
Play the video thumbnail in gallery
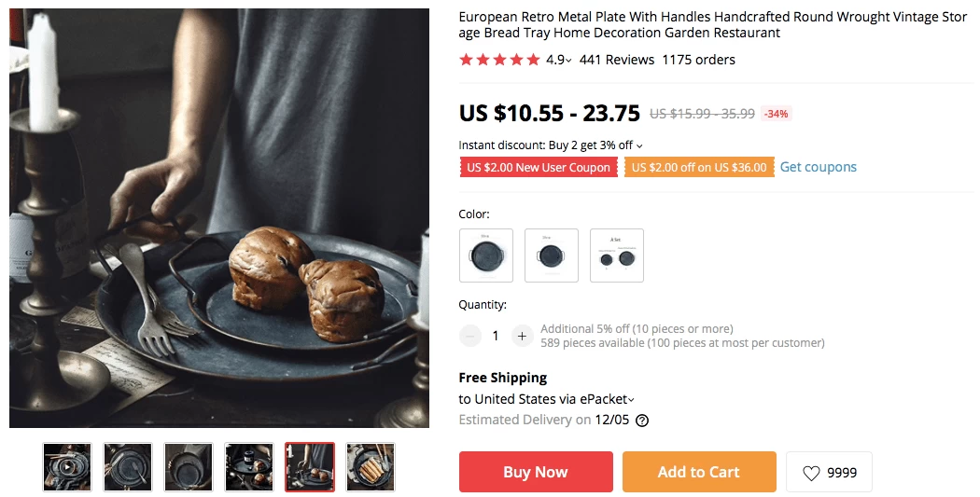[x=67, y=467]
